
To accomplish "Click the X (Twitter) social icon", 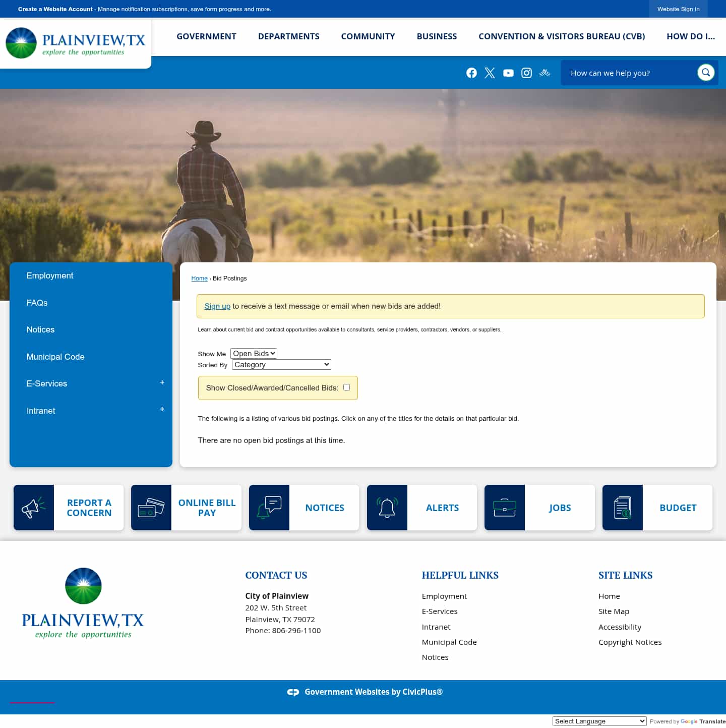I will pyautogui.click(x=489, y=73).
